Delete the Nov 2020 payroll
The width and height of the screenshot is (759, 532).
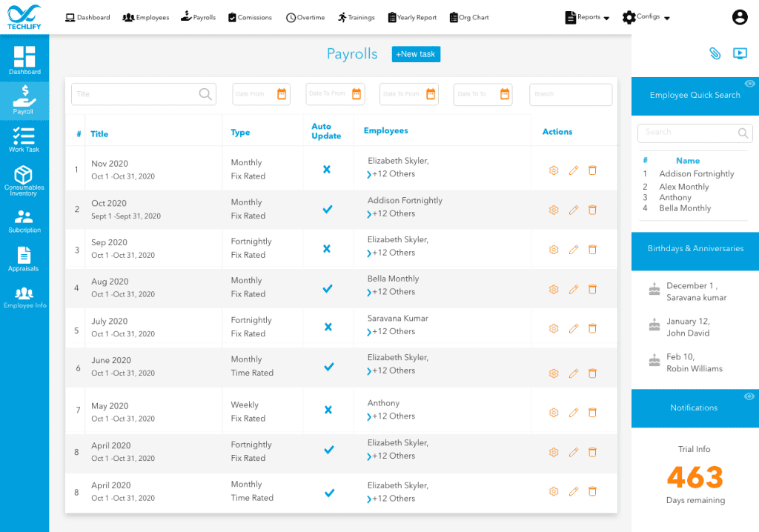592,170
